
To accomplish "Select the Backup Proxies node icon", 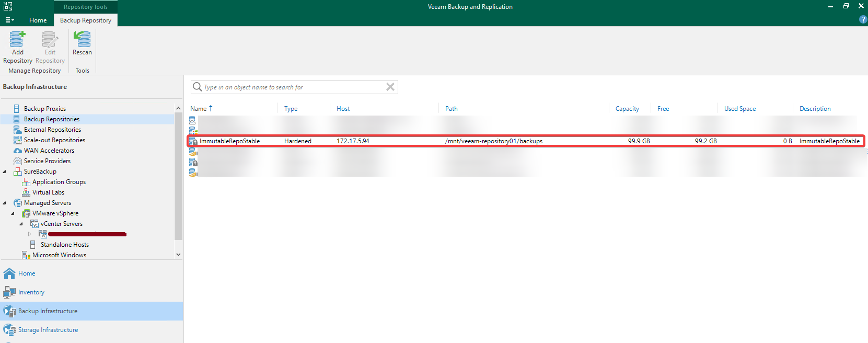I will 17,109.
